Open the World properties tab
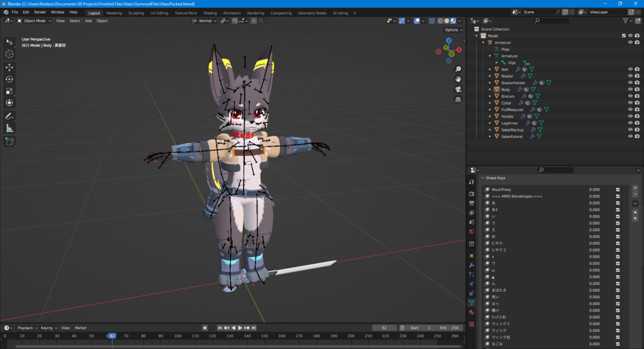 tap(472, 232)
